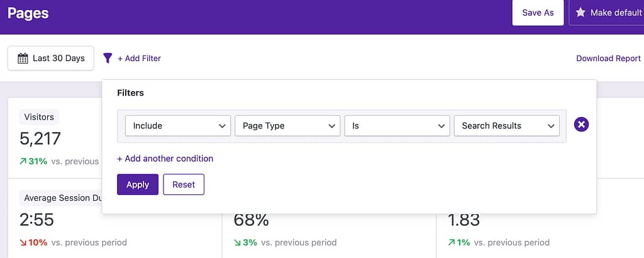644x258 pixels.
Task: Open the Download Report link
Action: click(x=608, y=59)
